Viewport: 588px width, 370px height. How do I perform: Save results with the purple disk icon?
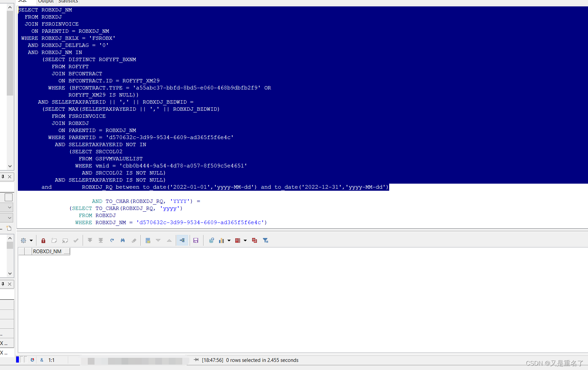pyautogui.click(x=196, y=240)
